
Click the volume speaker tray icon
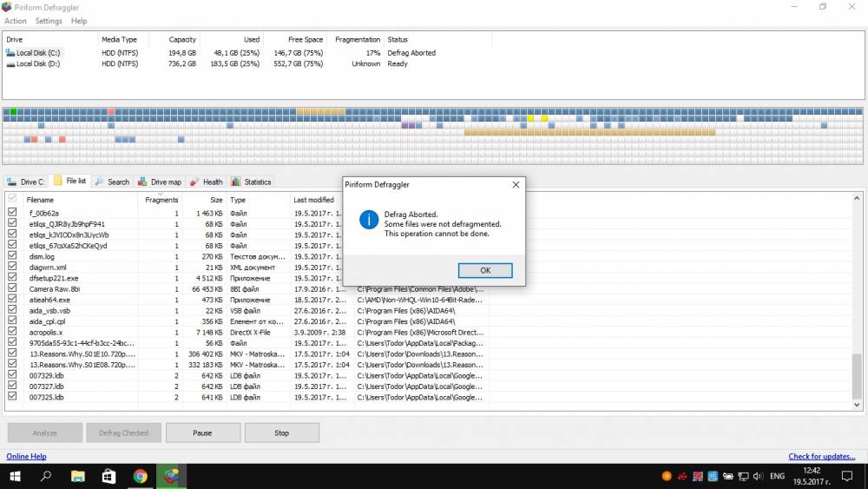click(758, 476)
